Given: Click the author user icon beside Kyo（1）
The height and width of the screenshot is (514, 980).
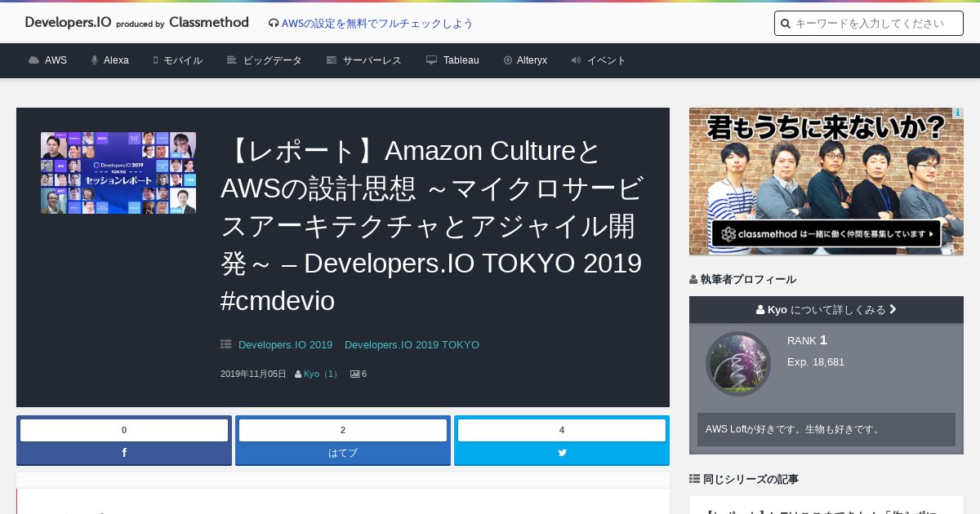Looking at the screenshot, I should pyautogui.click(x=298, y=374).
